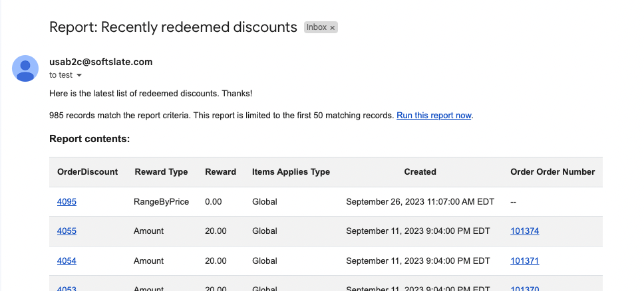Click sender usab2c@softslate.com
644x291 pixels.
pyautogui.click(x=100, y=62)
